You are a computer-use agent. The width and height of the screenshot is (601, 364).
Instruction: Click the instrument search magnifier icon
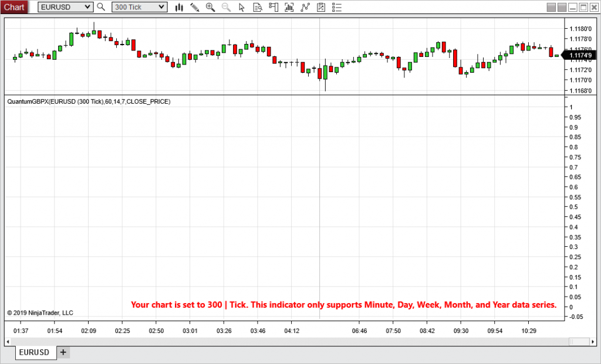tap(100, 7)
